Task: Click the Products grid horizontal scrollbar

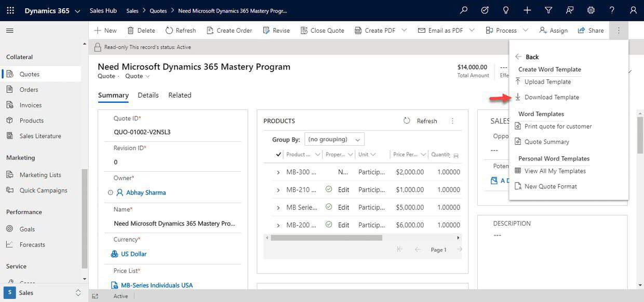Action: point(326,238)
